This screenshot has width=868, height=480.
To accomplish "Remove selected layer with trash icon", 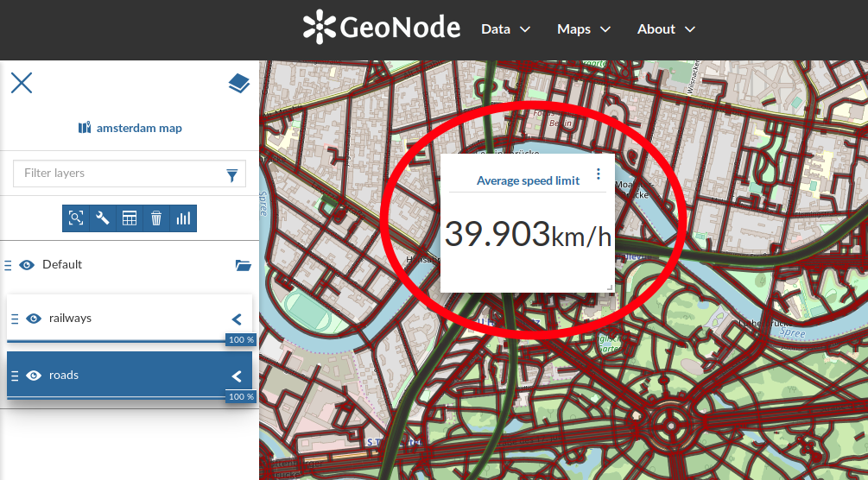I will click(x=156, y=218).
